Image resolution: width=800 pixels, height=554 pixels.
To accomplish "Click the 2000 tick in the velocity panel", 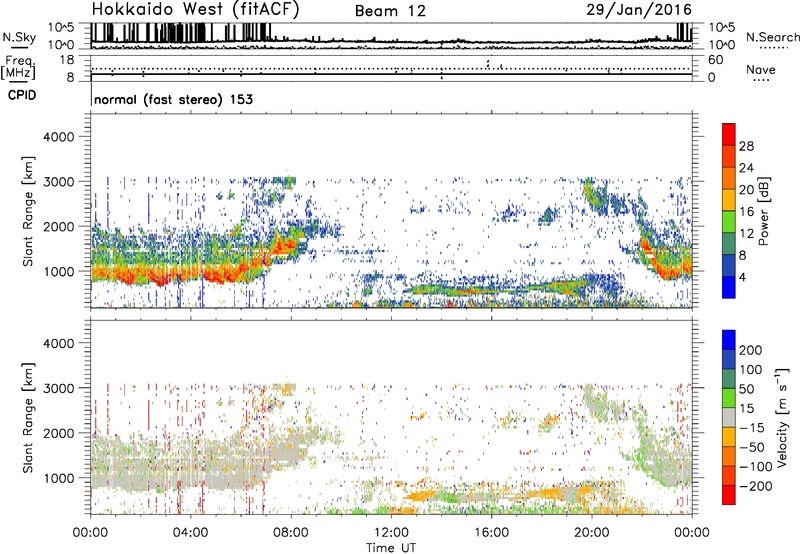I will (x=59, y=433).
